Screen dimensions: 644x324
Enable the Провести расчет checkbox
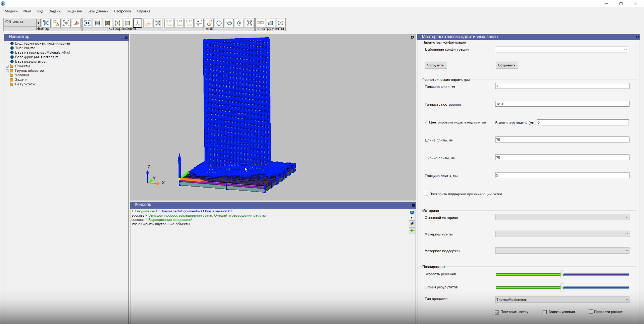pos(591,312)
